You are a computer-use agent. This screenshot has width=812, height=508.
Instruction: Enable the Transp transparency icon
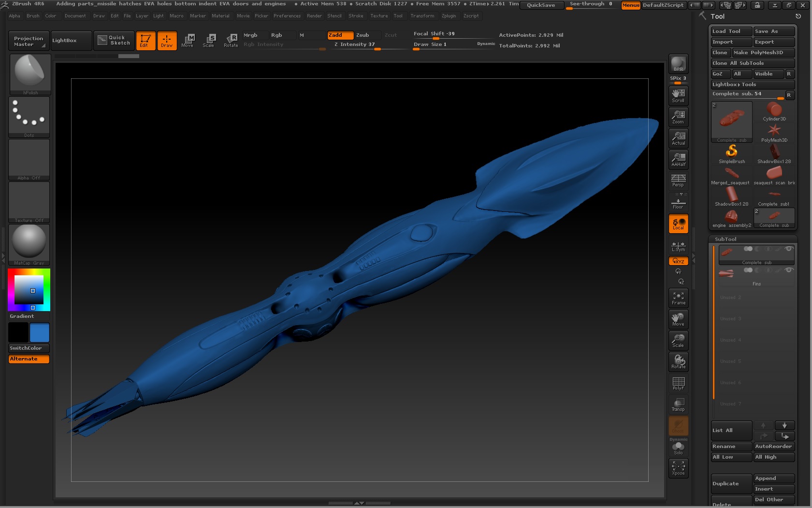point(678,404)
